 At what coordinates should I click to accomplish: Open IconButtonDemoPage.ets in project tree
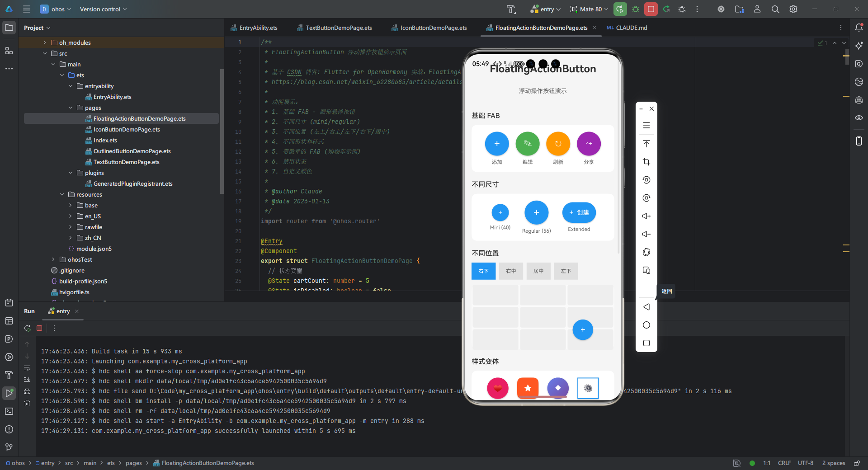[126, 129]
